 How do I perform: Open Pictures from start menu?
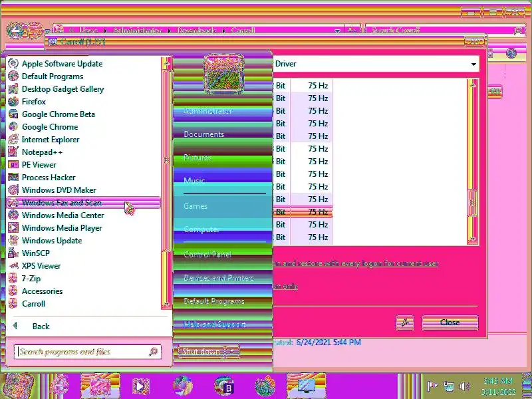197,158
